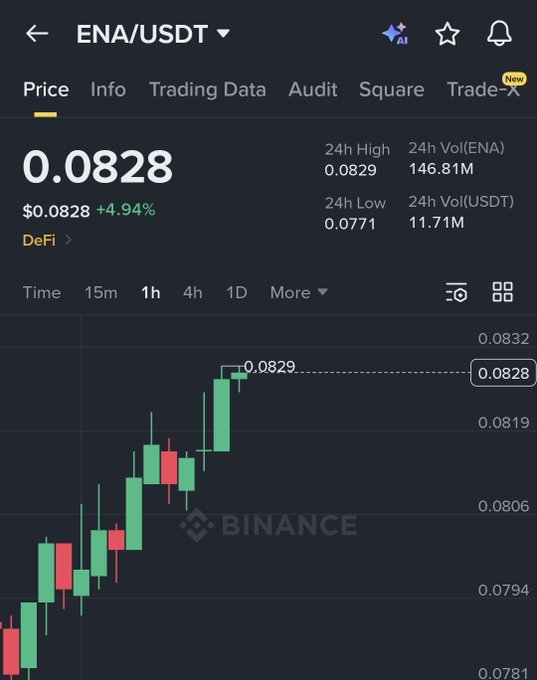Screen dimensions: 537x680
Task: Tap the 0.0794 price axis label
Action: coord(504,590)
